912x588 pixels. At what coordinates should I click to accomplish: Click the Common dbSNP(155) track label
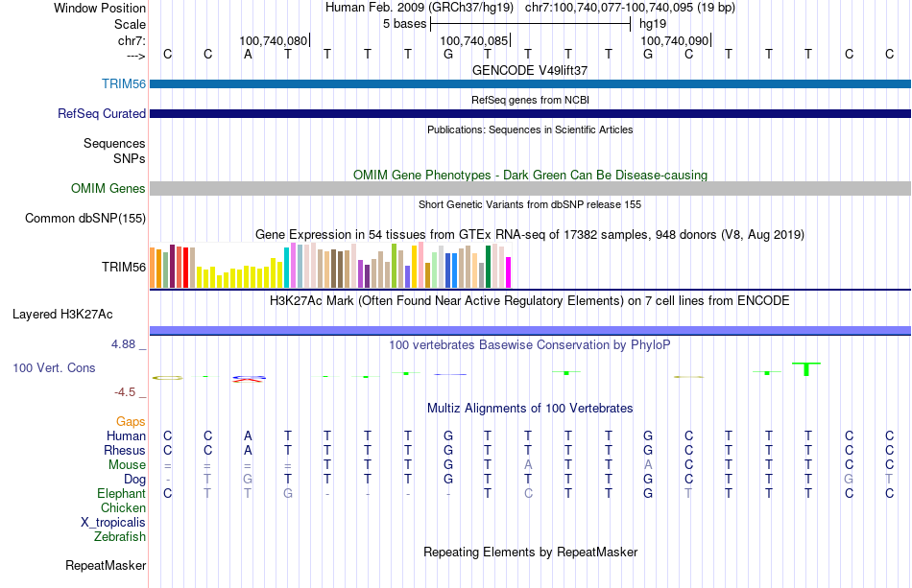[85, 219]
